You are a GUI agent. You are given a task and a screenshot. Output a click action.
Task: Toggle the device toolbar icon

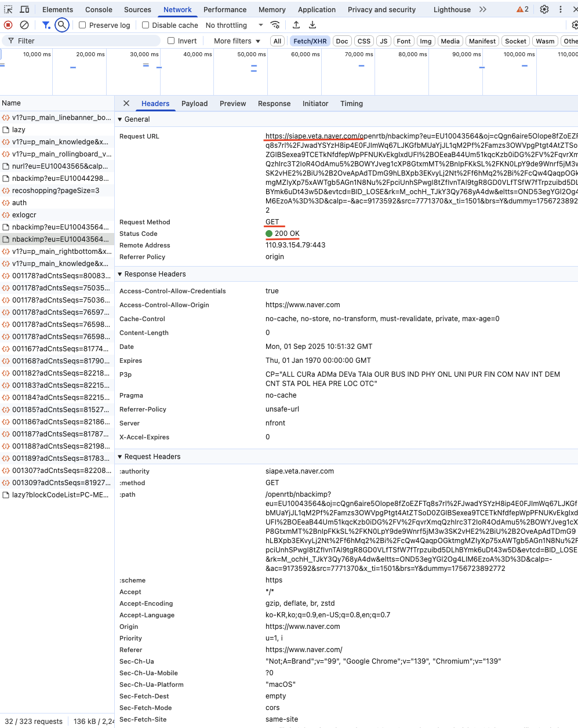24,9
